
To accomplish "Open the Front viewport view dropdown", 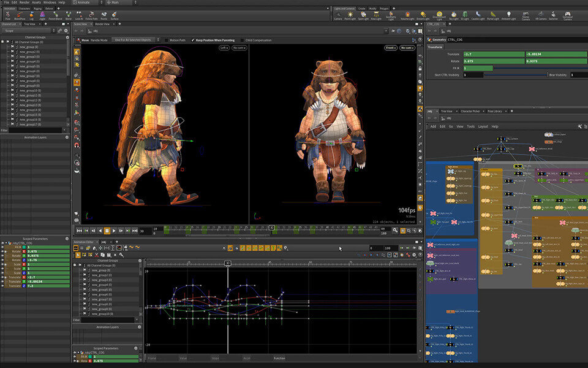I will tap(391, 48).
